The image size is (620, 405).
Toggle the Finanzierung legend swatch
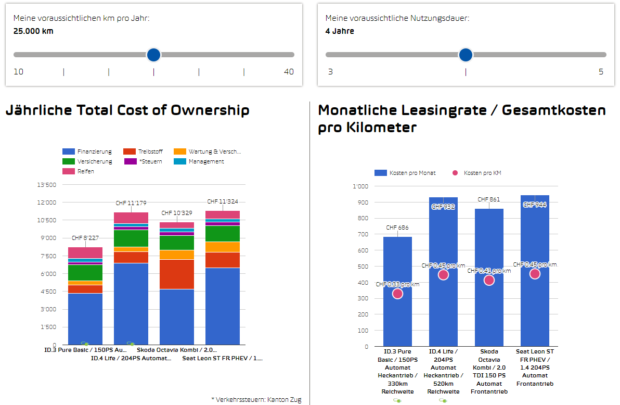coord(68,151)
